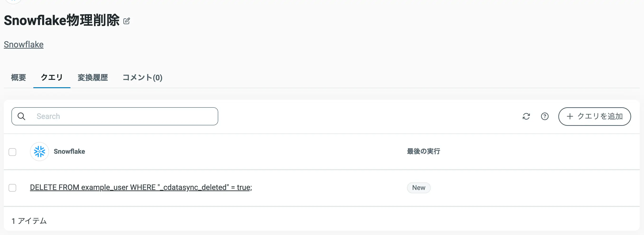The width and height of the screenshot is (644, 235).
Task: Click the New status badge
Action: click(x=418, y=188)
